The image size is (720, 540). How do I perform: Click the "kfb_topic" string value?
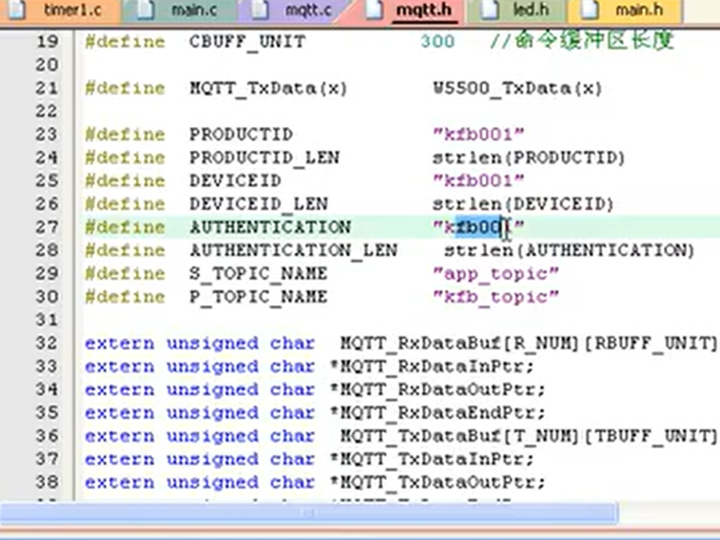(496, 296)
